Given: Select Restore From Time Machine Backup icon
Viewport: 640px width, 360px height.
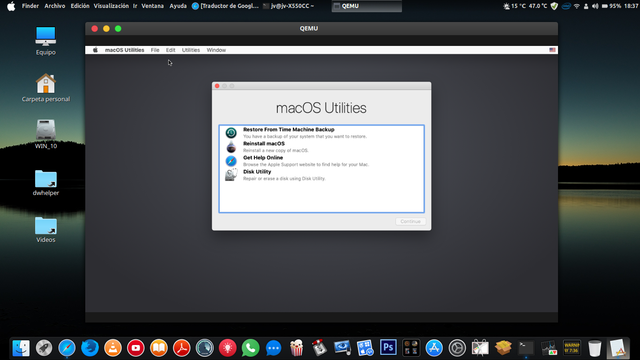Looking at the screenshot, I should coord(231,133).
